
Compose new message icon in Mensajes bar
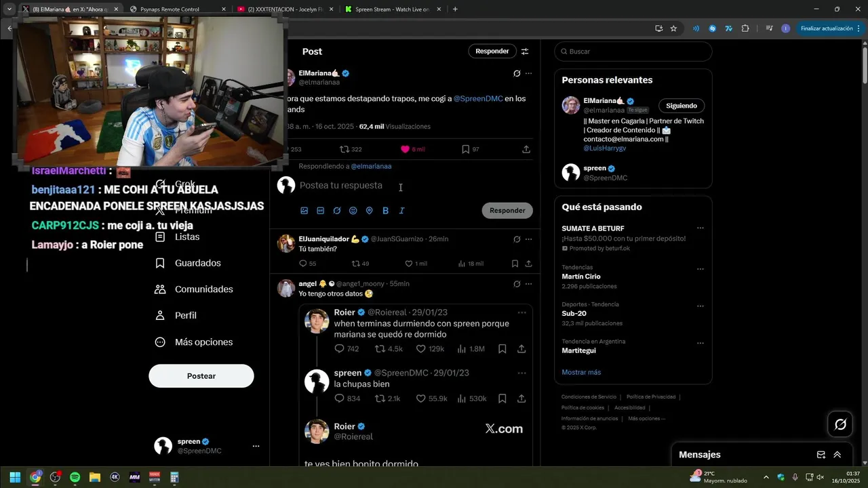pos(821,455)
